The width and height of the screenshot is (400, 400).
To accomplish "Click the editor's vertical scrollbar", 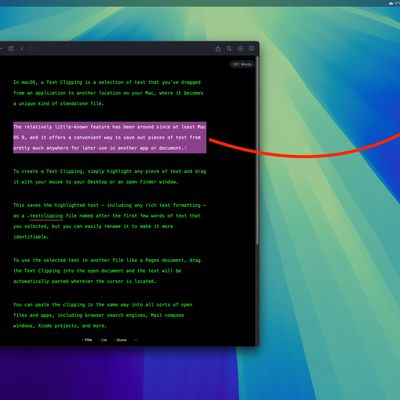I will 257,150.
